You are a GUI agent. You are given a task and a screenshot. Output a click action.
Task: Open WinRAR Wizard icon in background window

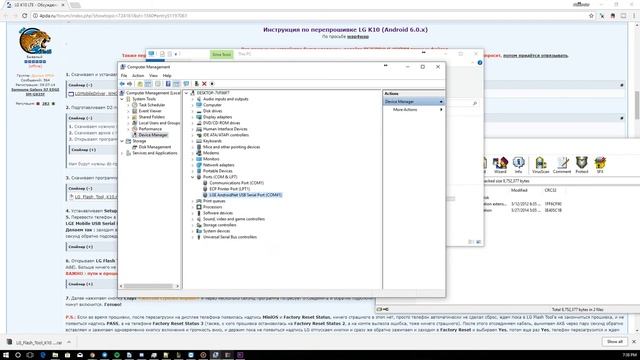(x=500, y=165)
